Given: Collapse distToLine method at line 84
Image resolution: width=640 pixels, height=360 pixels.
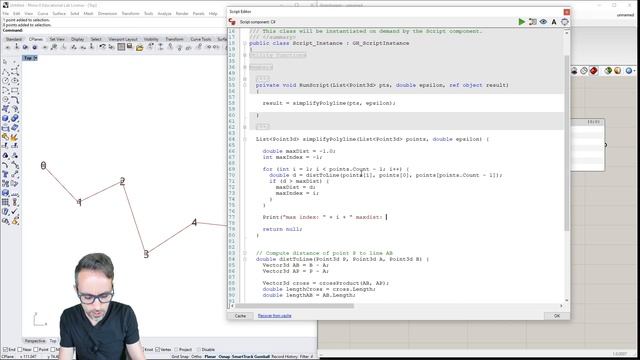Looking at the screenshot, I should point(244,259).
